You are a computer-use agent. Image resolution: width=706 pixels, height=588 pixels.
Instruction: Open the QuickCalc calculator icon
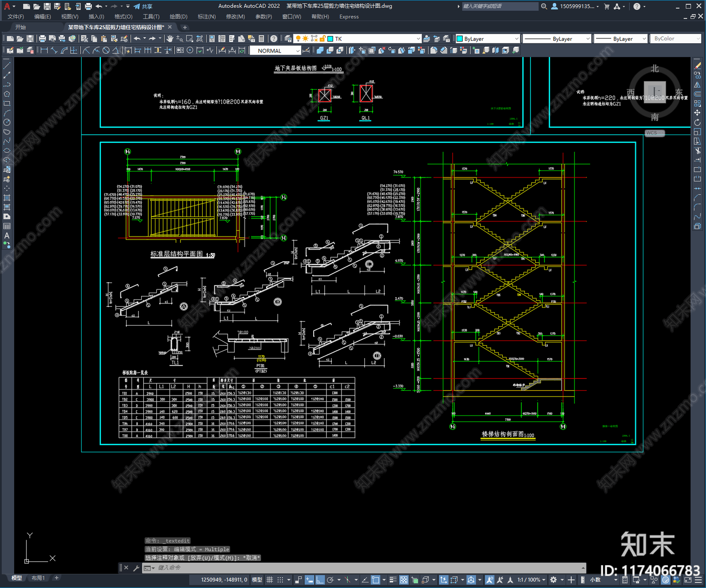261,39
